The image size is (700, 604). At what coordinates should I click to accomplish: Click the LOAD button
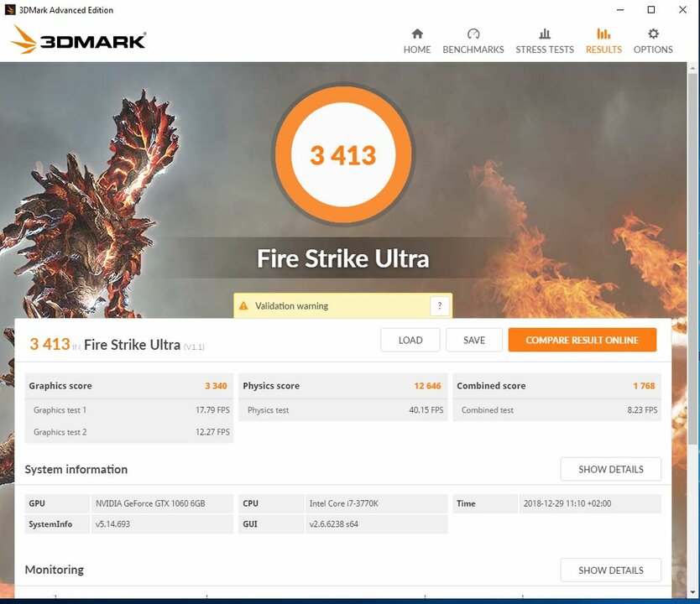coord(410,341)
